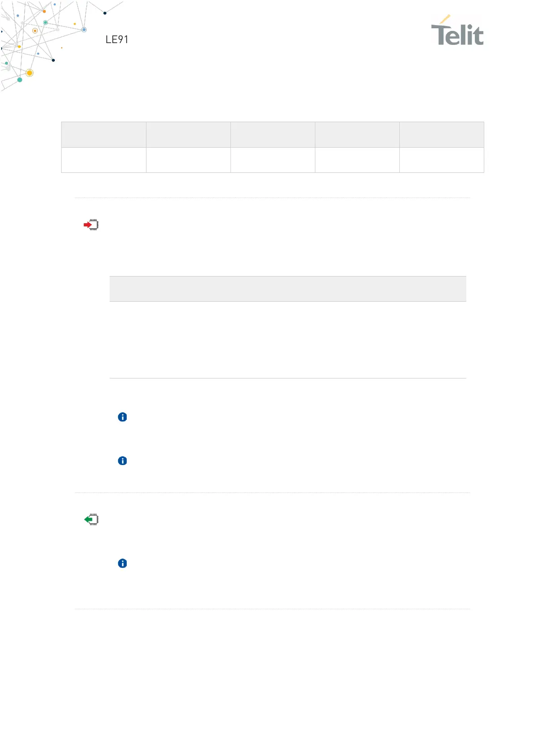Click the last white cell in the top table's second row
Screen dimensions: 535x756
coord(442,160)
